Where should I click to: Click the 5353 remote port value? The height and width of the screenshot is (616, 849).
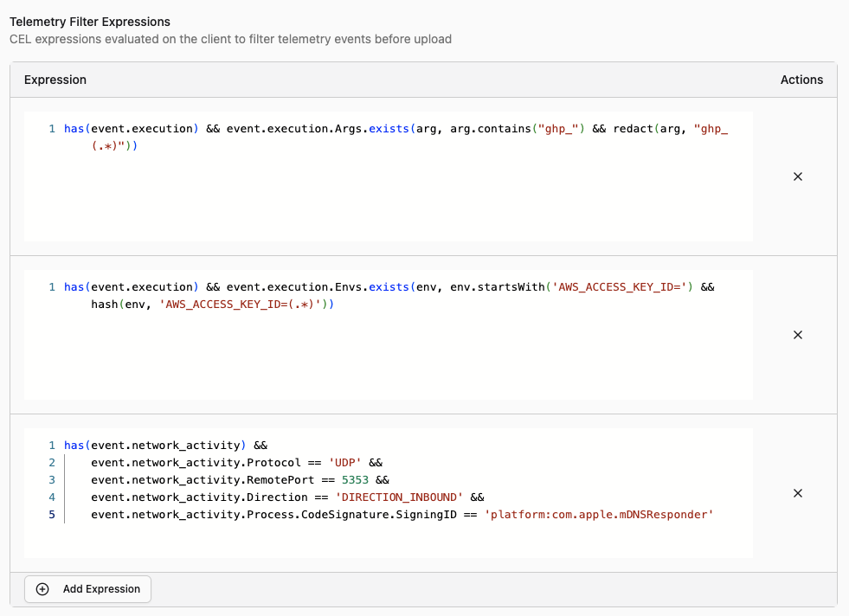pyautogui.click(x=355, y=479)
